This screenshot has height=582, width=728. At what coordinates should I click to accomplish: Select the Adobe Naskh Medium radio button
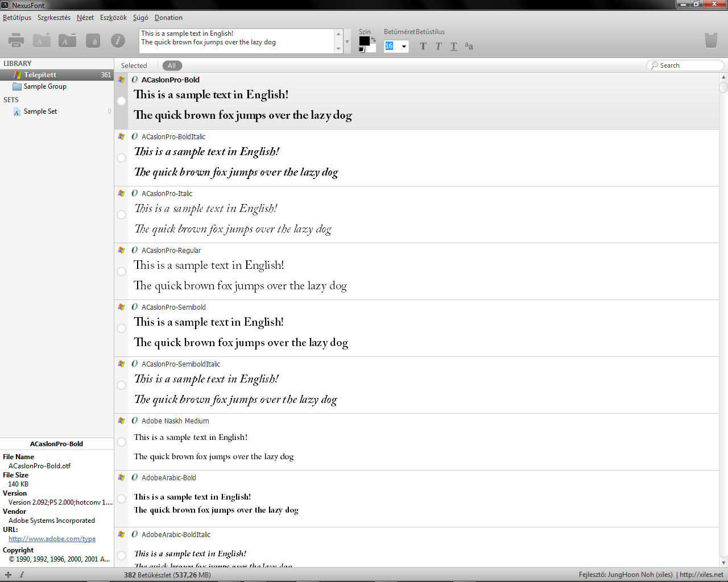[121, 442]
